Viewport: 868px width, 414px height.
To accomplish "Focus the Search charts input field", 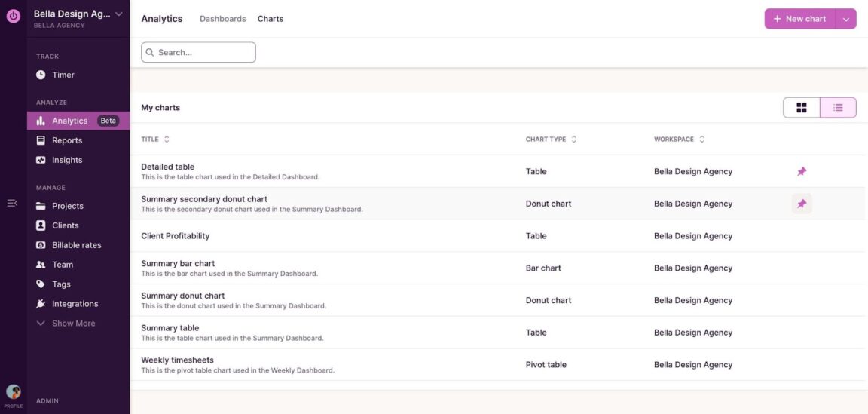I will [x=198, y=52].
